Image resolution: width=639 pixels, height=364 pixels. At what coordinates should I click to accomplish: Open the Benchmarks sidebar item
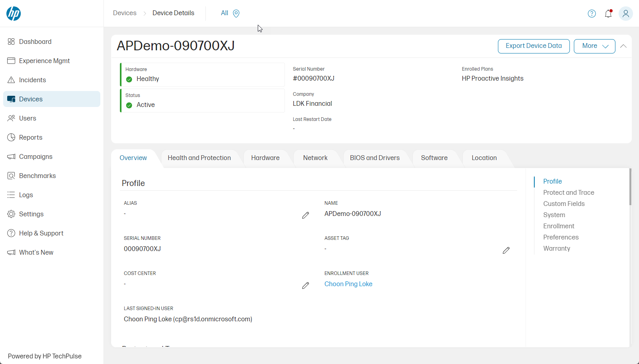(37, 176)
